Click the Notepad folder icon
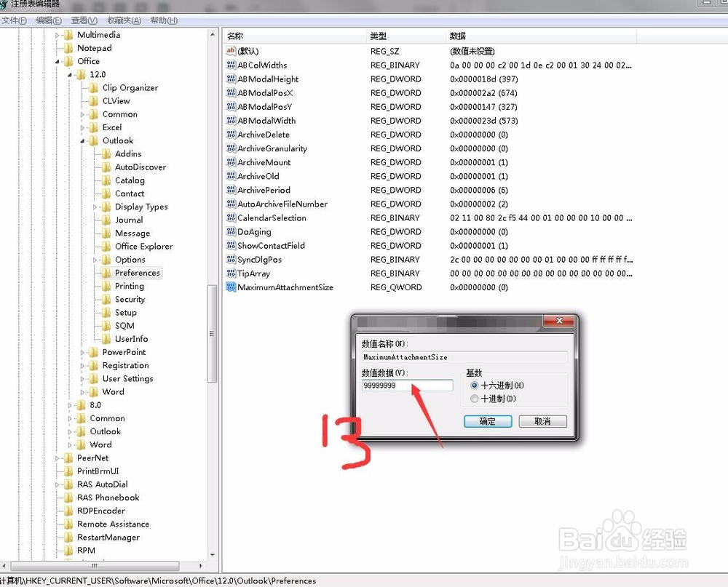Screen dimensions: 728x587 (x=68, y=48)
